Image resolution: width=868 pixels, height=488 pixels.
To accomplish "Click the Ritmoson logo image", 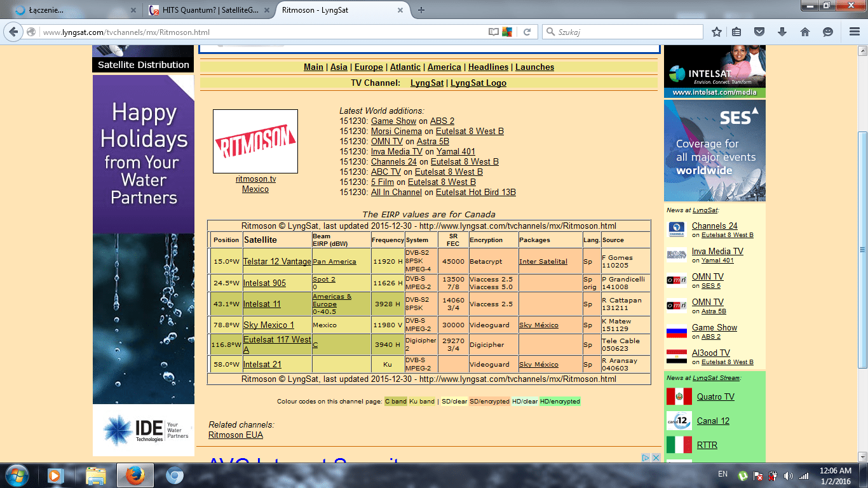I will (255, 141).
